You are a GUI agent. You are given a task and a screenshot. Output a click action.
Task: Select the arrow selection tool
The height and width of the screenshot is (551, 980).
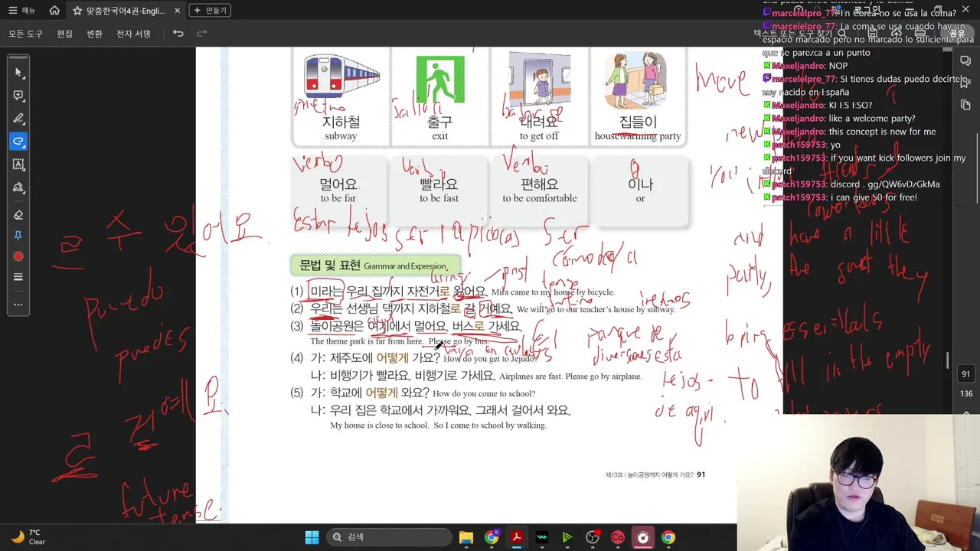pos(18,72)
